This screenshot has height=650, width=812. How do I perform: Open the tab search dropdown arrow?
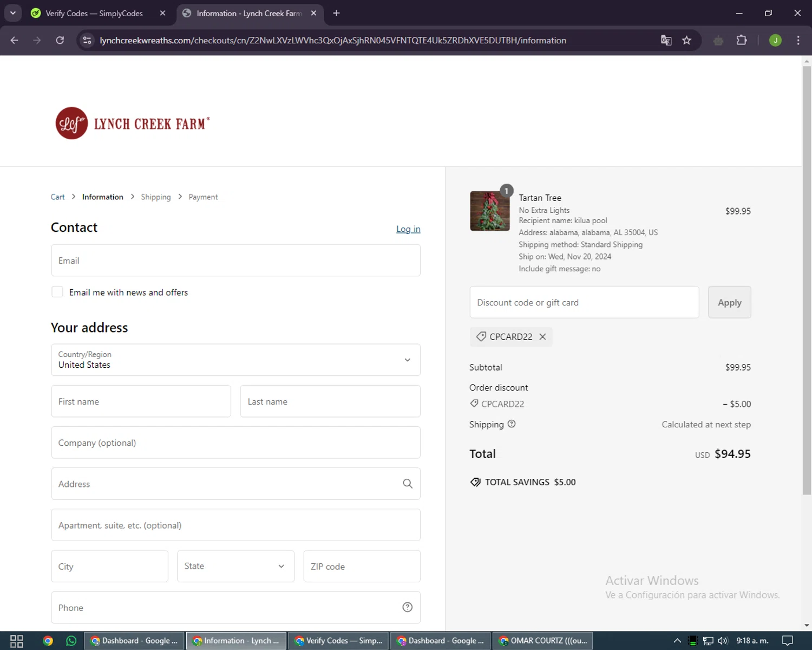click(x=12, y=13)
